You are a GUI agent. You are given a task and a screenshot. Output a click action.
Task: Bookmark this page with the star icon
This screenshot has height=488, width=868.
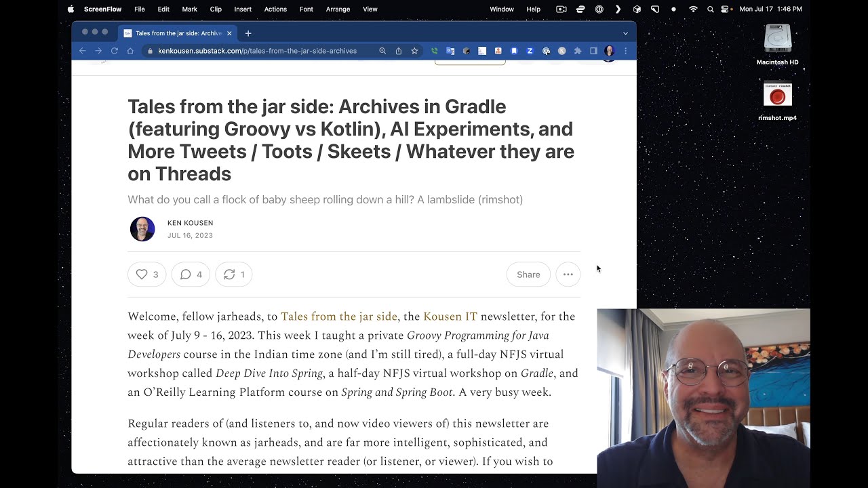click(414, 51)
